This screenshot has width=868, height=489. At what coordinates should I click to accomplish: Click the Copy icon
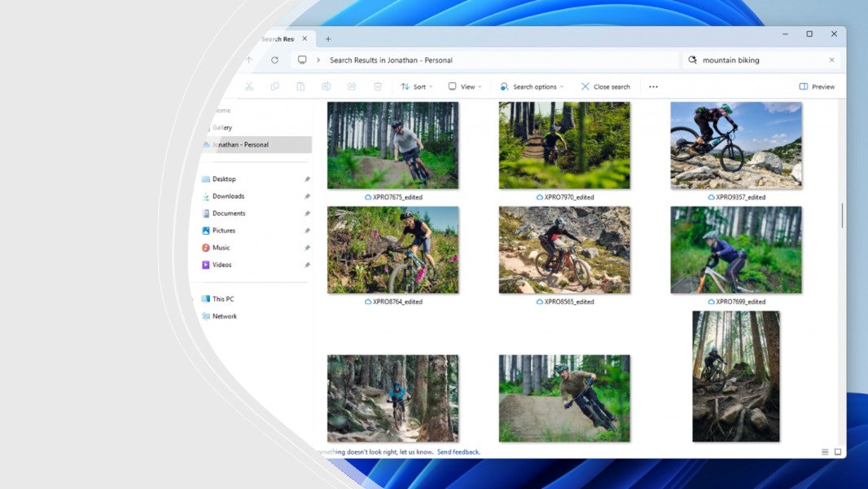point(275,86)
